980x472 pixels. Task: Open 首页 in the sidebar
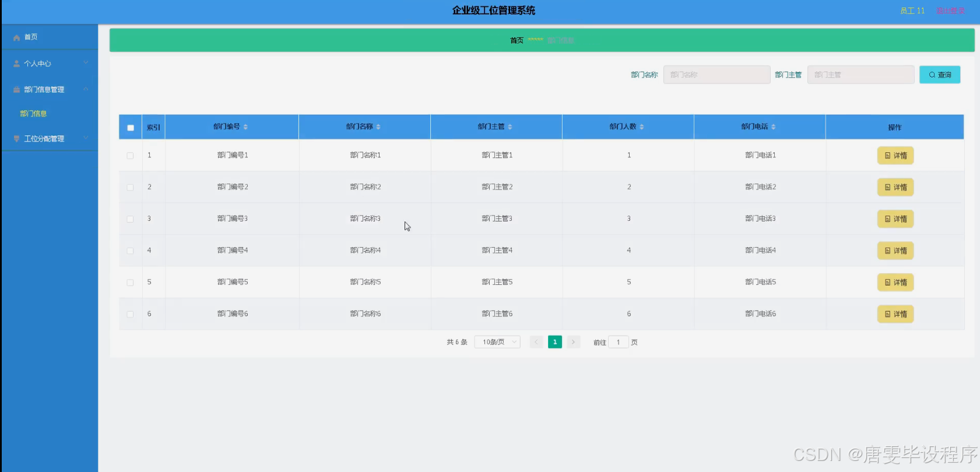tap(50, 37)
